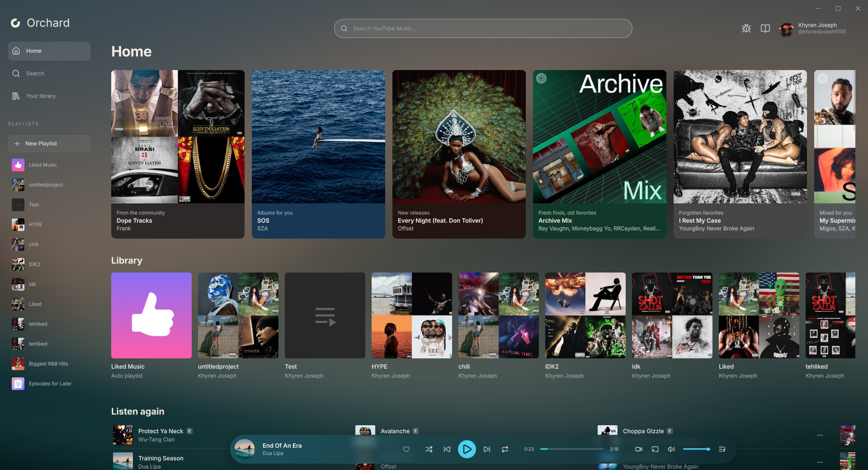Toggle shuffle in the player bar

pyautogui.click(x=429, y=449)
